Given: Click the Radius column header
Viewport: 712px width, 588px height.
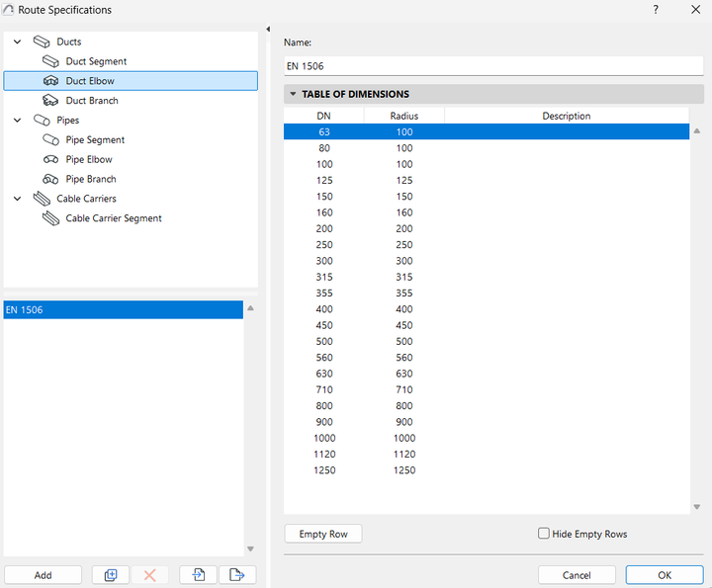Looking at the screenshot, I should 404,116.
